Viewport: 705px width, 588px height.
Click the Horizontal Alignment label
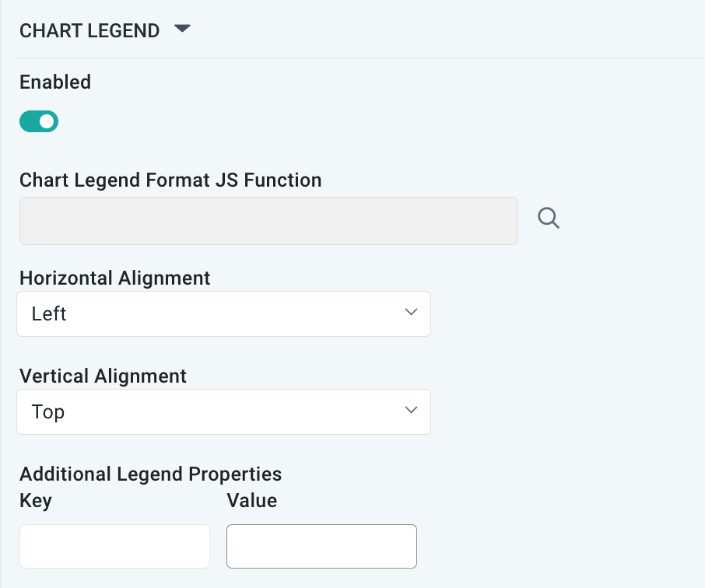(x=115, y=278)
